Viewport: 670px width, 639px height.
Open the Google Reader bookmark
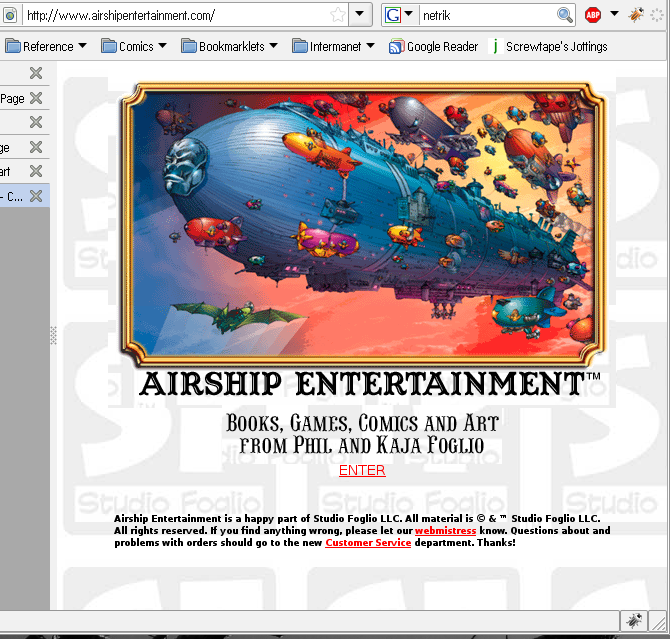pos(433,46)
